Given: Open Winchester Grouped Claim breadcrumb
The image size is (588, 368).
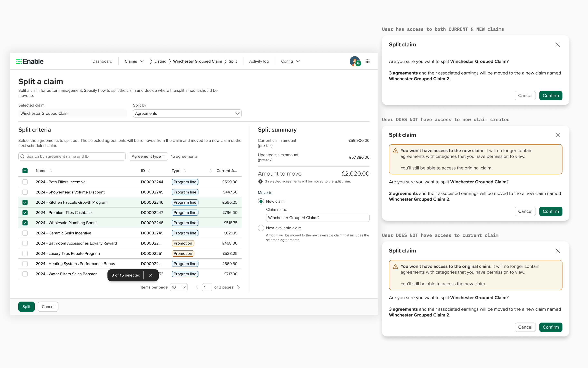Looking at the screenshot, I should coord(197,61).
